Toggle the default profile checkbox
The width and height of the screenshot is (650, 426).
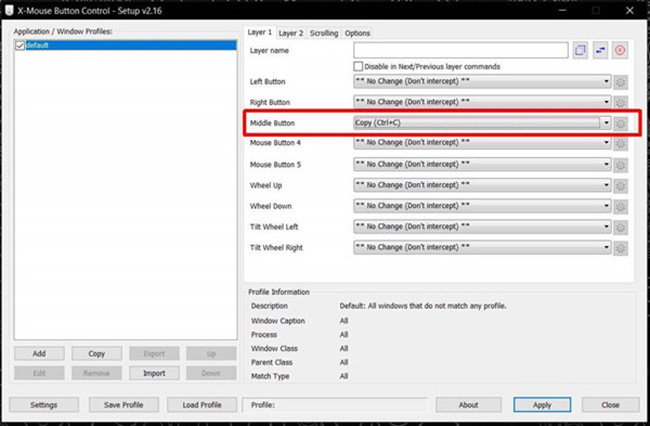click(20, 46)
